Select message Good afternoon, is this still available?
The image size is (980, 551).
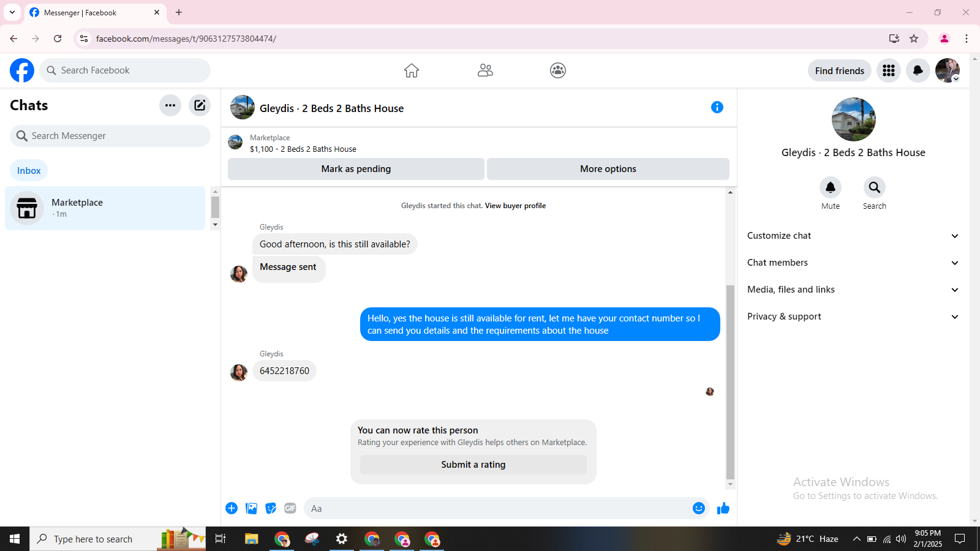tap(335, 244)
